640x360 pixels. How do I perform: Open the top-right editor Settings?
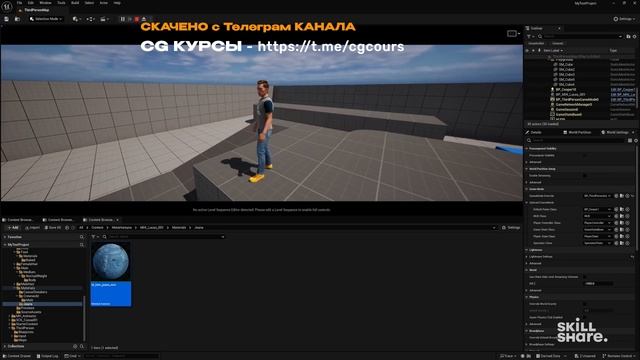623,19
